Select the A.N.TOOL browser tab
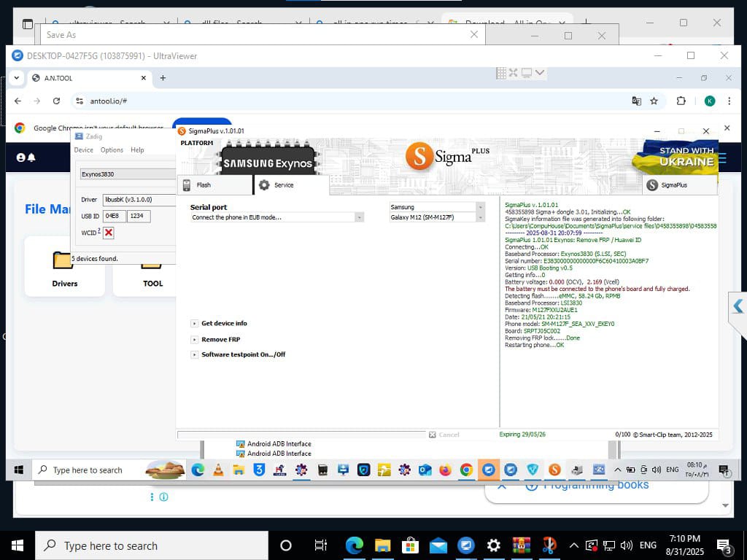The image size is (747, 560). coord(88,78)
